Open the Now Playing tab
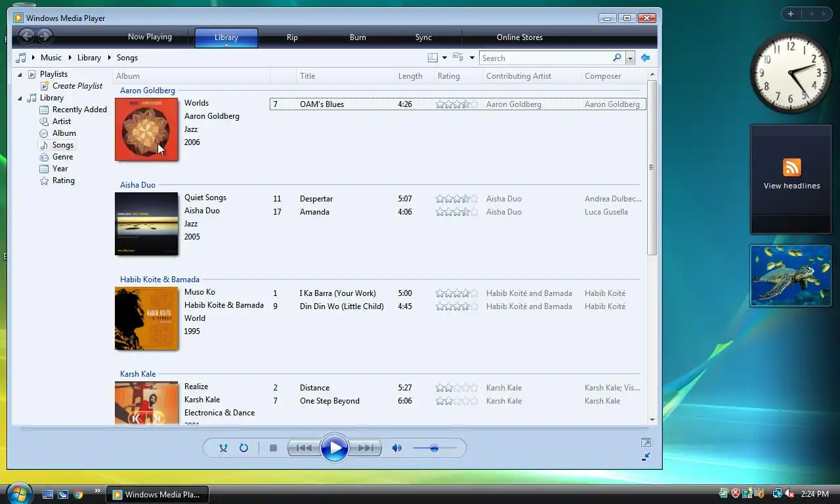The width and height of the screenshot is (840, 504). pyautogui.click(x=150, y=37)
